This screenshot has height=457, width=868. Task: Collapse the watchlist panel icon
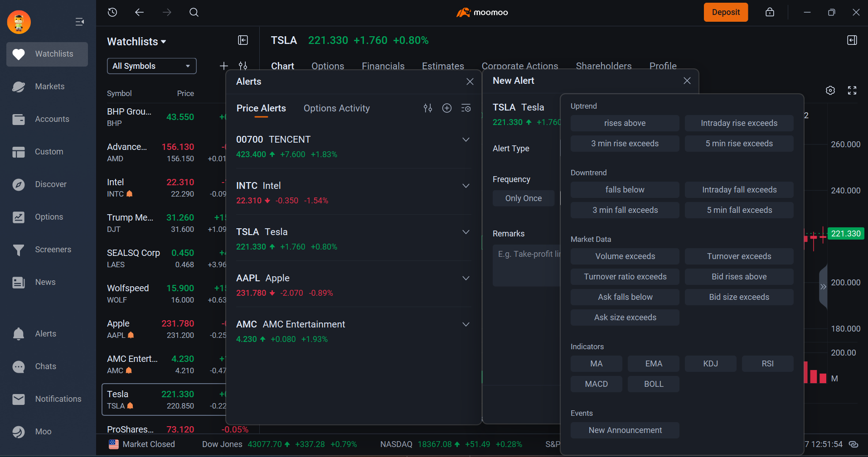[x=243, y=40]
